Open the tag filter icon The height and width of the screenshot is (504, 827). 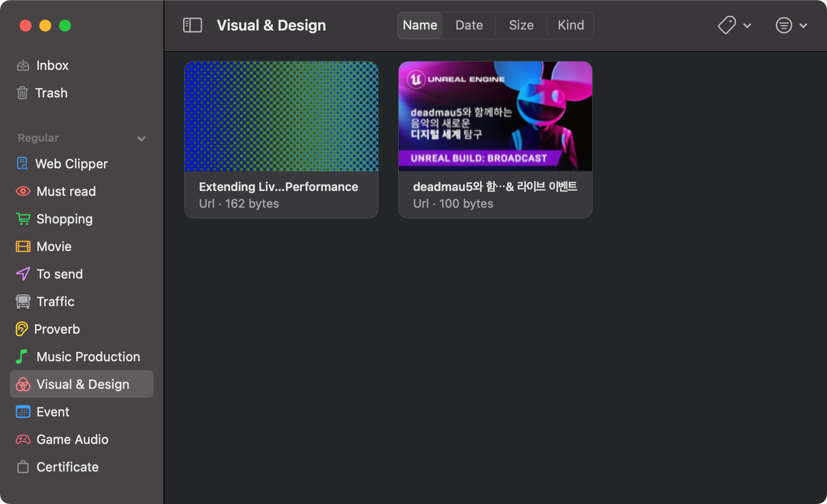[x=727, y=25]
